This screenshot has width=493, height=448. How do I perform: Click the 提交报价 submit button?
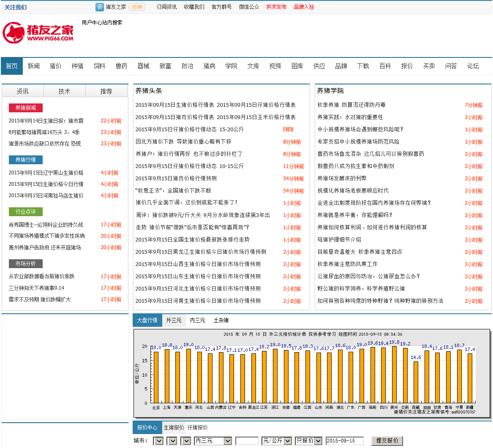[x=387, y=441]
